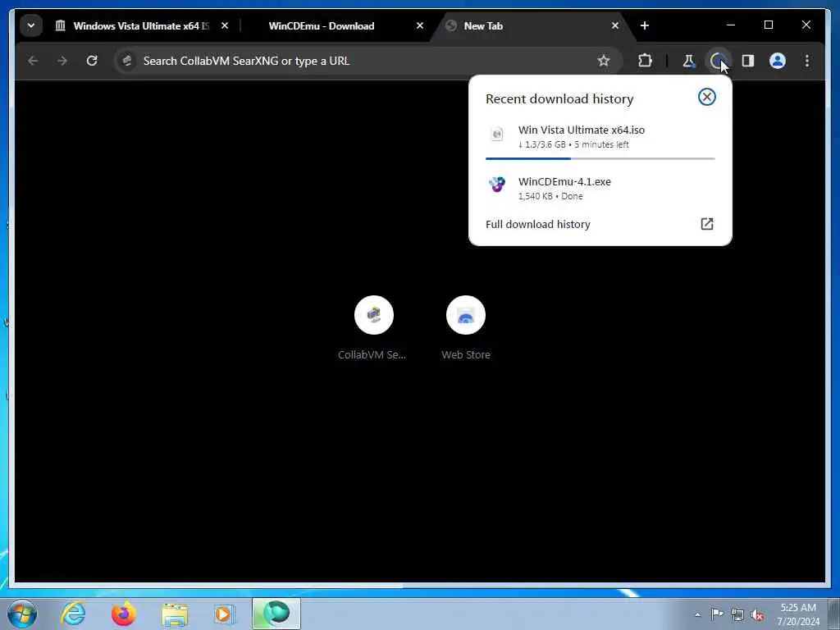Click the open-in-new-tab icon beside download history

tap(707, 224)
